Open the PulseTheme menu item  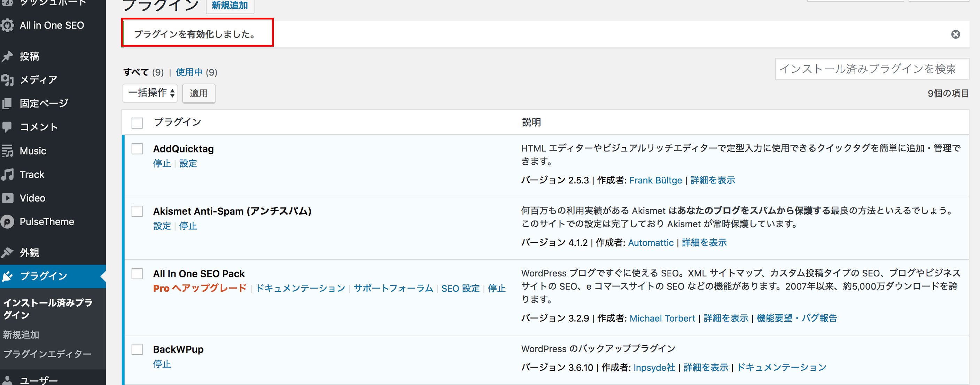[x=47, y=222]
